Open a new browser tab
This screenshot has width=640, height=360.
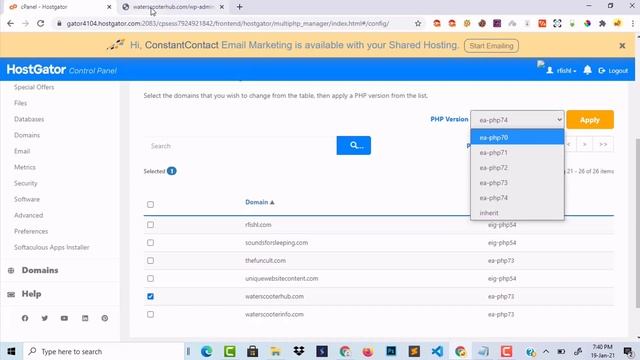pyautogui.click(x=240, y=7)
